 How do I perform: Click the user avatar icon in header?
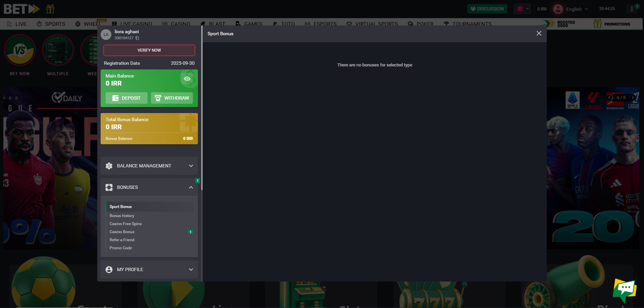click(558, 9)
